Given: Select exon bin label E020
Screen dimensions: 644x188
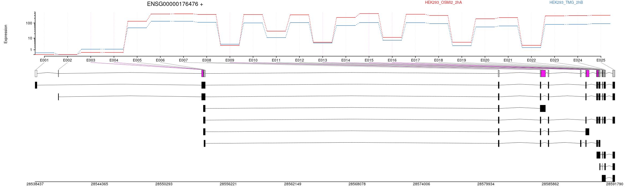Looking at the screenshot, I should pyautogui.click(x=485, y=60).
